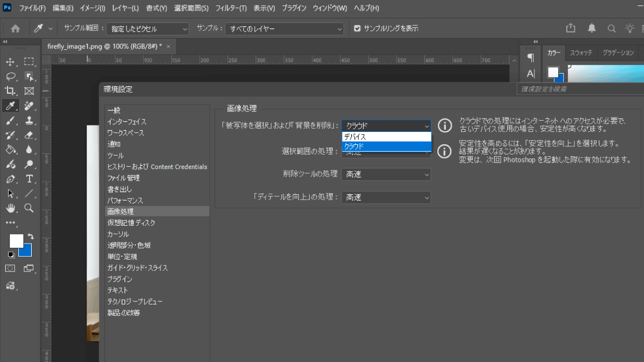644x362 pixels.
Task: Select パフォーマンス in preferences list
Action: click(125, 201)
